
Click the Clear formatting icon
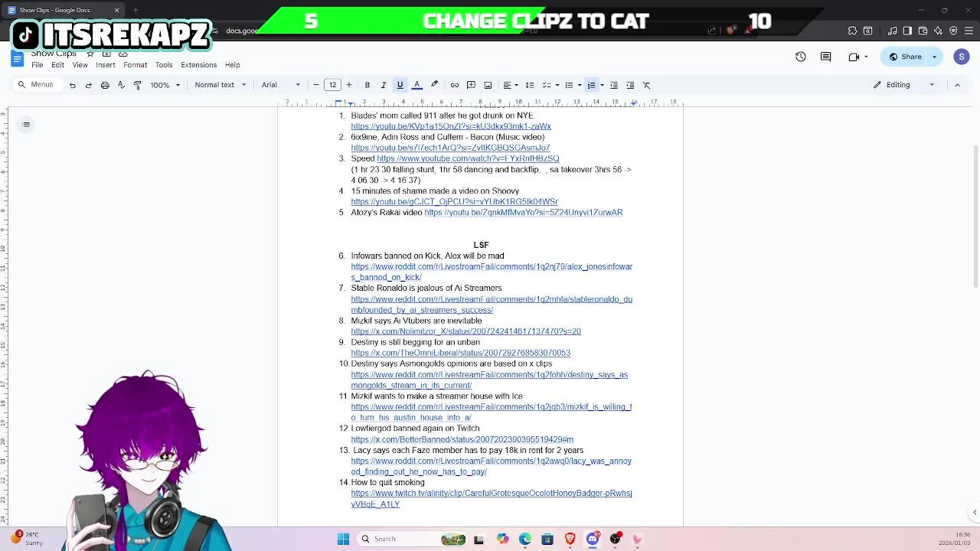(x=647, y=85)
